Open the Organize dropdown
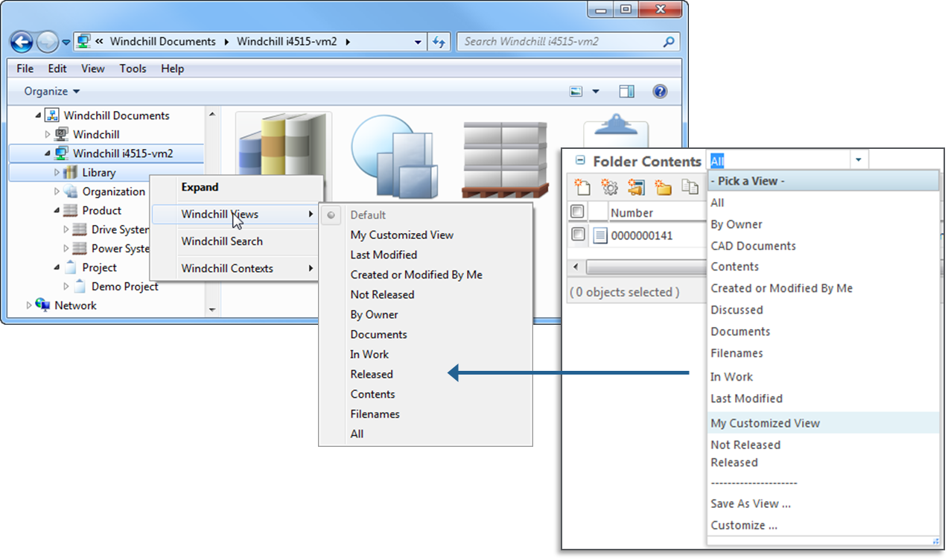Screen dimensions: 948x560 pyautogui.click(x=51, y=92)
